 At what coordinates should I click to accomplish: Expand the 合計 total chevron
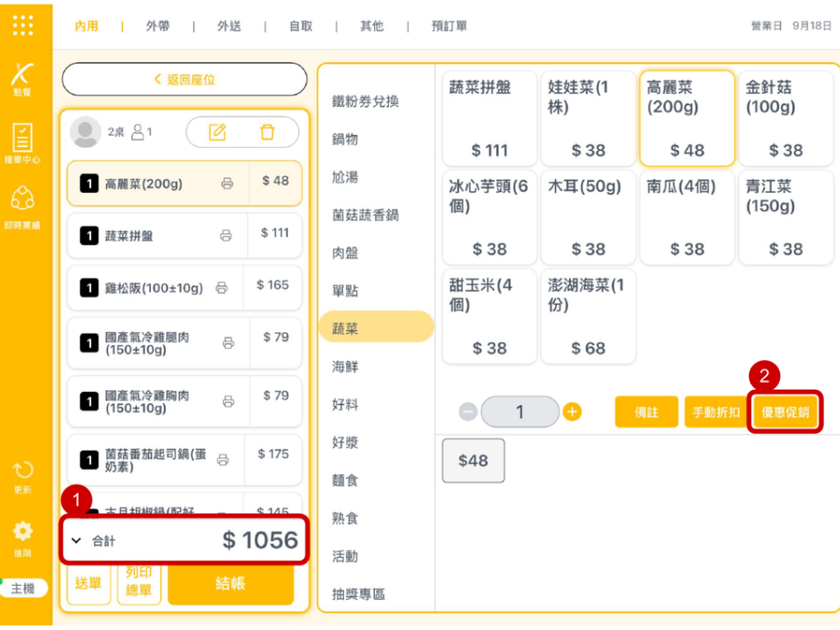click(x=76, y=541)
